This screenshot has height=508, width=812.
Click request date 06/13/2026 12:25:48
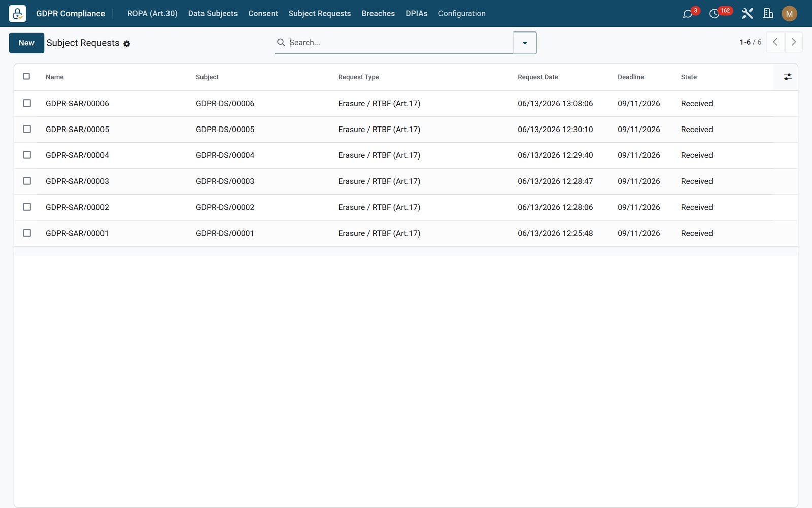tap(555, 233)
